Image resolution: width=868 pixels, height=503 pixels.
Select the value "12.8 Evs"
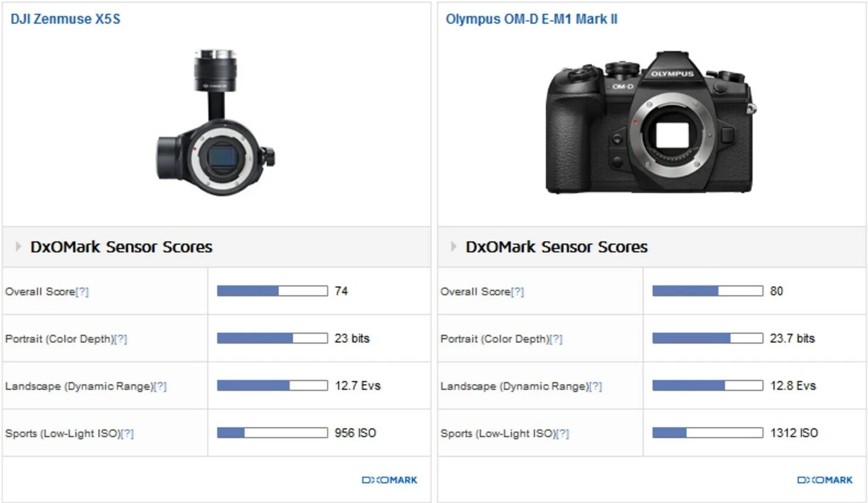793,386
